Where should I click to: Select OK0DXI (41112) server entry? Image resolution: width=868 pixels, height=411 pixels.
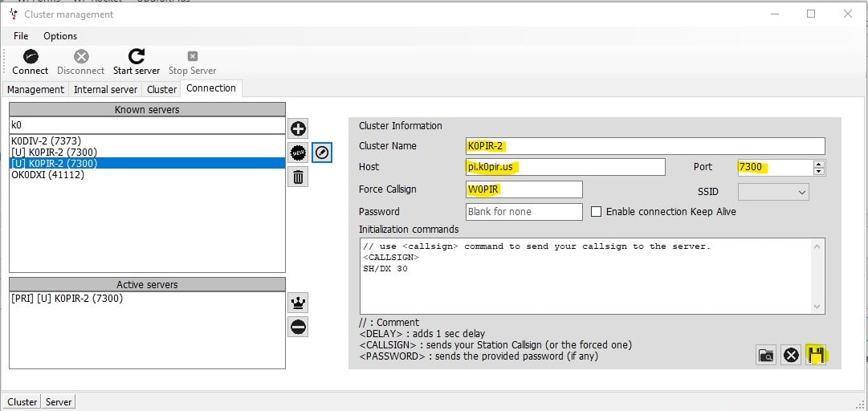click(47, 175)
